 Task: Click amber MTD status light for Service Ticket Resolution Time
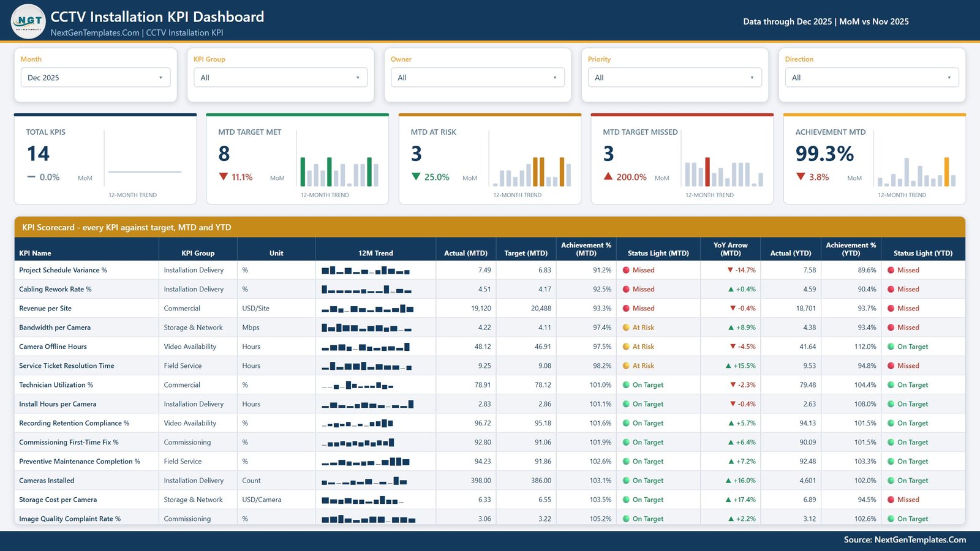click(627, 365)
